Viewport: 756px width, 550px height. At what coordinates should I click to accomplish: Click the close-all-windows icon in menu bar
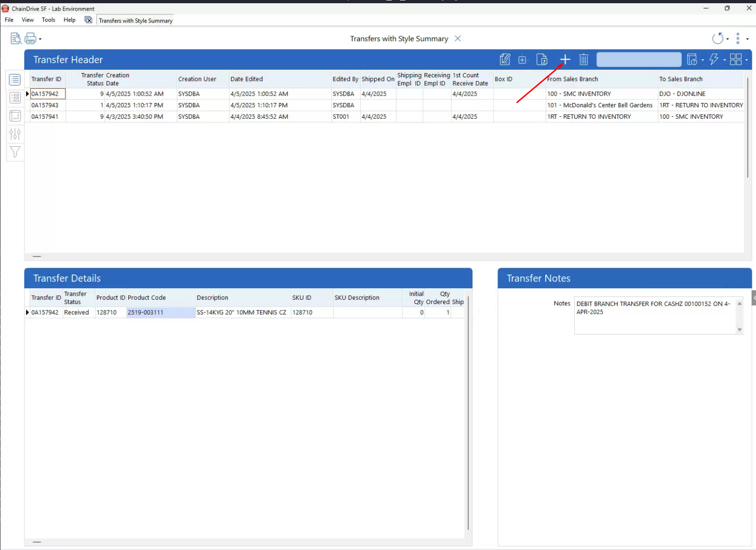pyautogui.click(x=88, y=20)
